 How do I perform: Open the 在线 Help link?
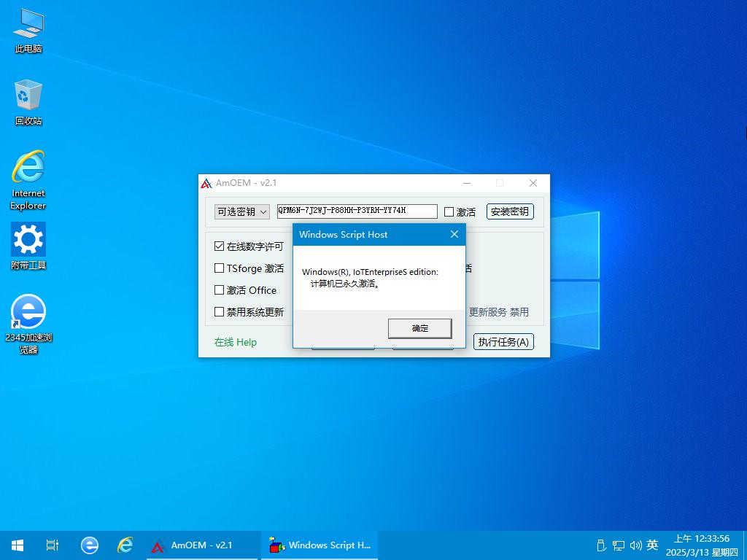(236, 342)
